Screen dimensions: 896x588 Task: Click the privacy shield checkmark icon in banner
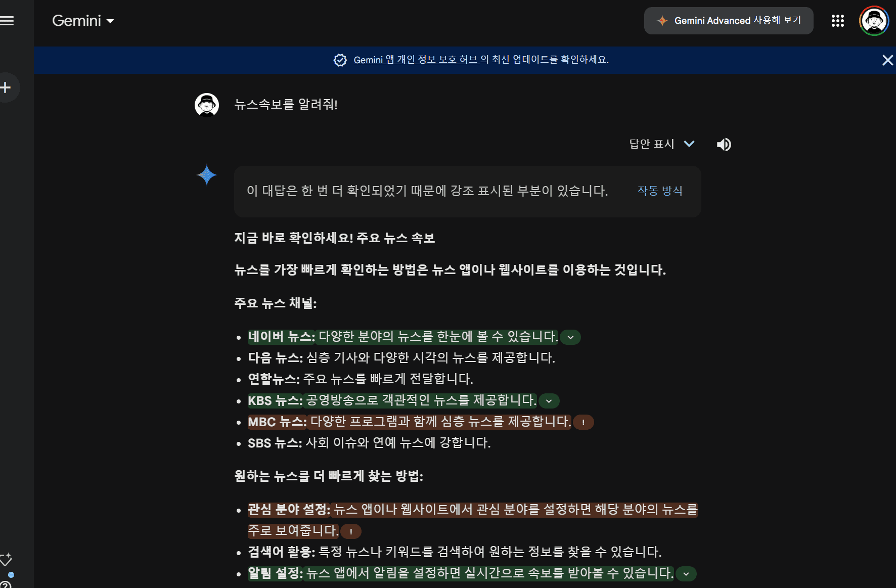(340, 60)
